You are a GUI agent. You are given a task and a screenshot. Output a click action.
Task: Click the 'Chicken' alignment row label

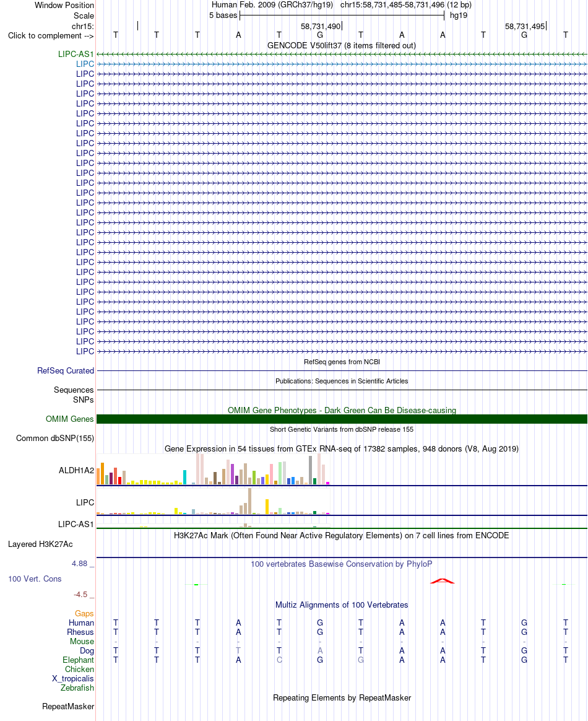click(79, 670)
